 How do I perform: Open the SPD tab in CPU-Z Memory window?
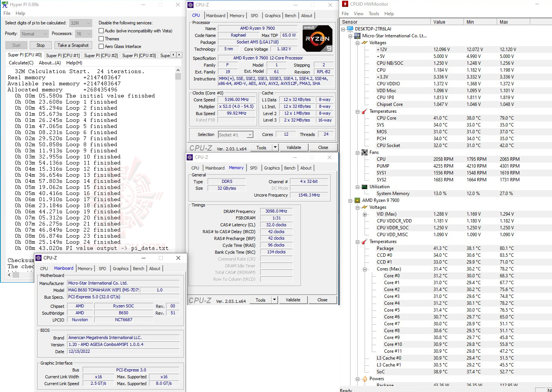254,168
